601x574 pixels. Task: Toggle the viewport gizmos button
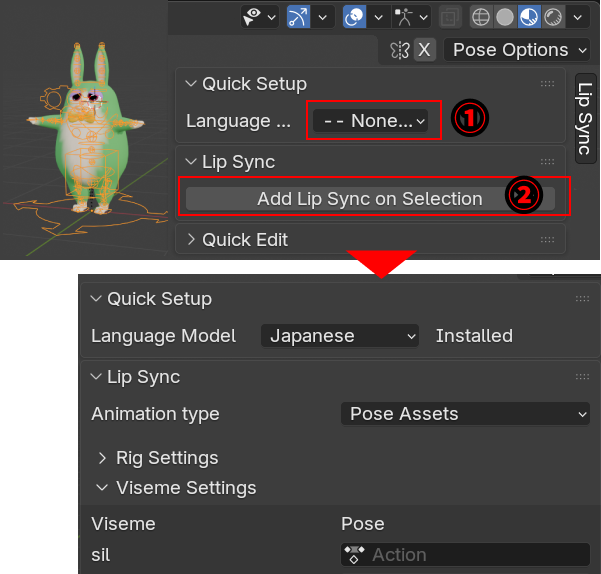tap(299, 16)
